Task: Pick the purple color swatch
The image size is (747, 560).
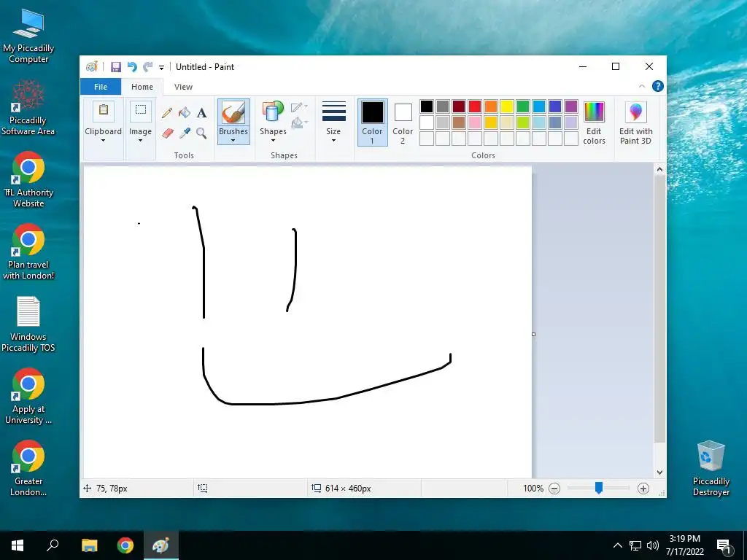Action: (x=571, y=106)
